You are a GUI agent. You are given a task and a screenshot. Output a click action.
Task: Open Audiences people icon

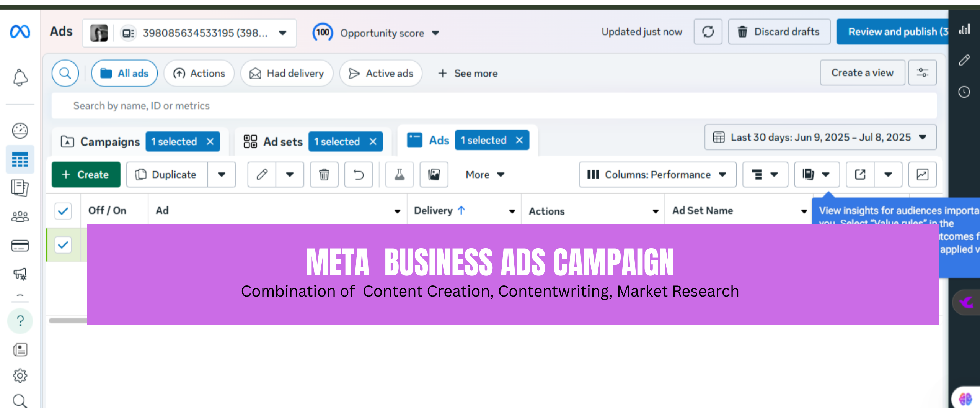[20, 217]
